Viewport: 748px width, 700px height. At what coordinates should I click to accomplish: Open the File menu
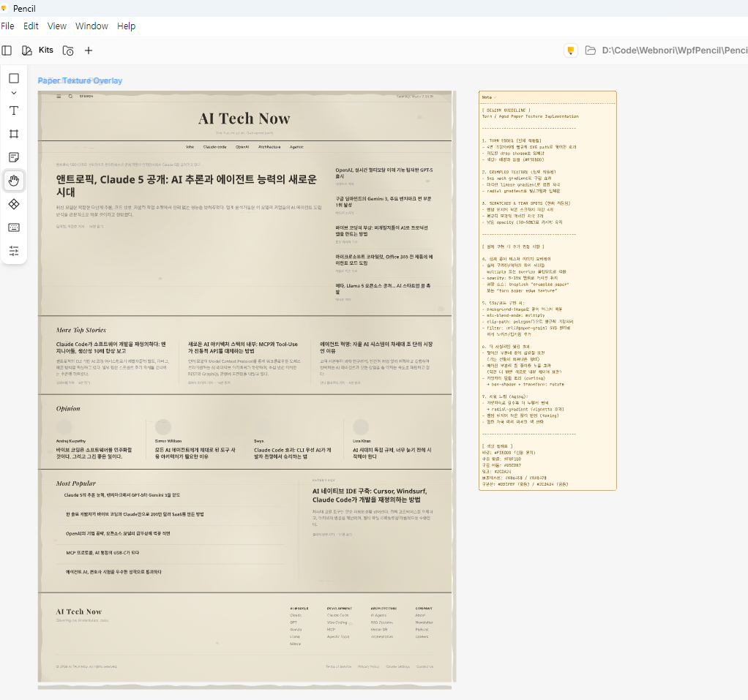(7, 26)
